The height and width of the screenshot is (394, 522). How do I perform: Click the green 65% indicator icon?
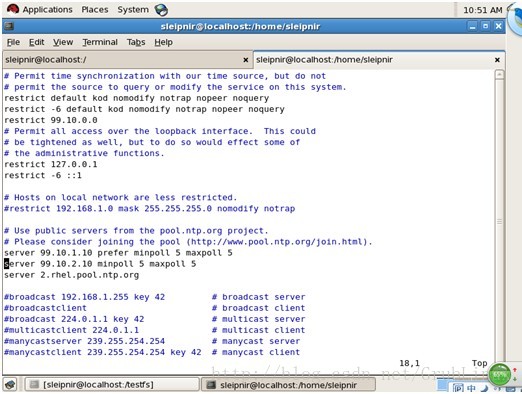point(500,375)
